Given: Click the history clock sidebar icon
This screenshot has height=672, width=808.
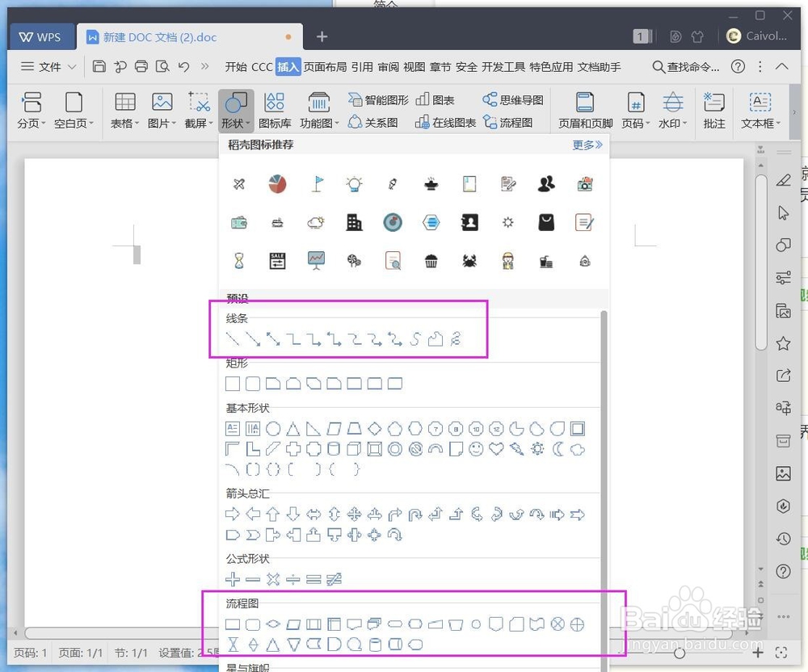Looking at the screenshot, I should click(x=783, y=539).
